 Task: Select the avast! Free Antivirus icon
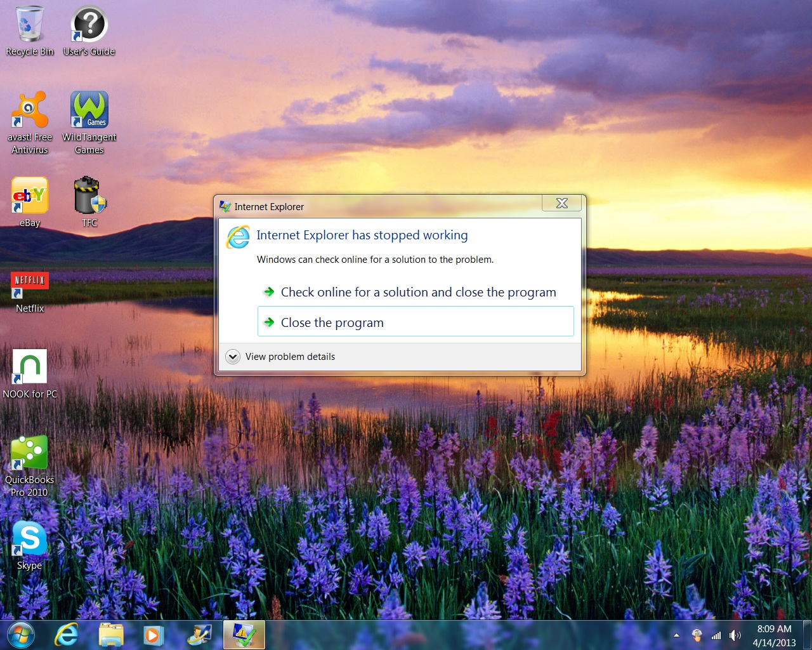coord(30,123)
